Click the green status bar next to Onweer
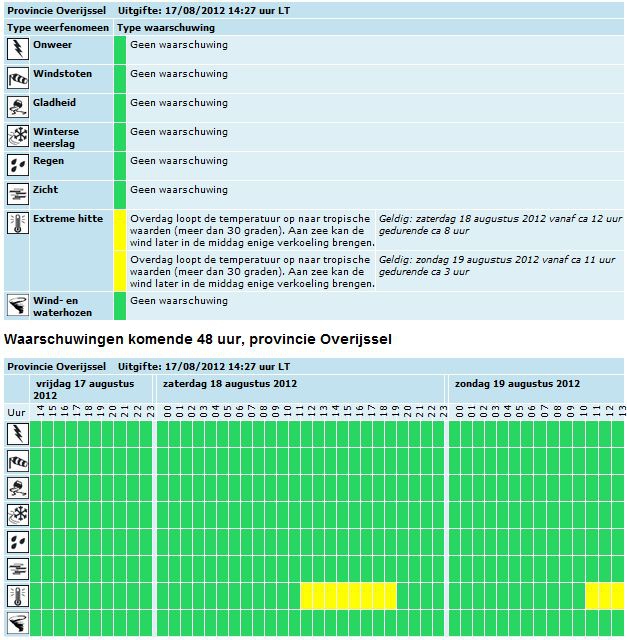This screenshot has width=627, height=640. coord(120,50)
